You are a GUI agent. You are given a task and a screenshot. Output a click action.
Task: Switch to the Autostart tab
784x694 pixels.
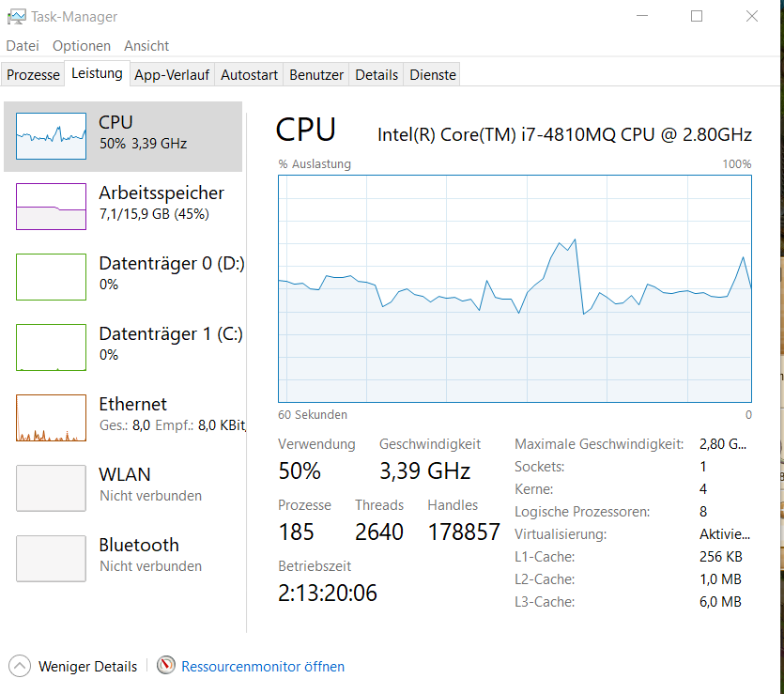tap(249, 74)
